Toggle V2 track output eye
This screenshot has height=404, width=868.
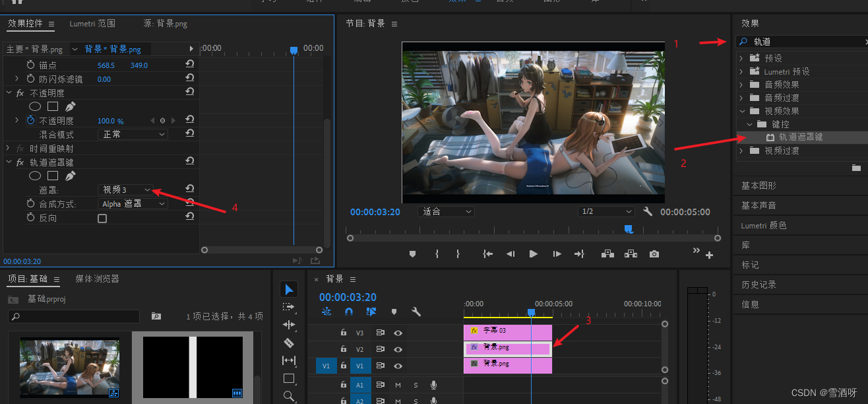[398, 349]
